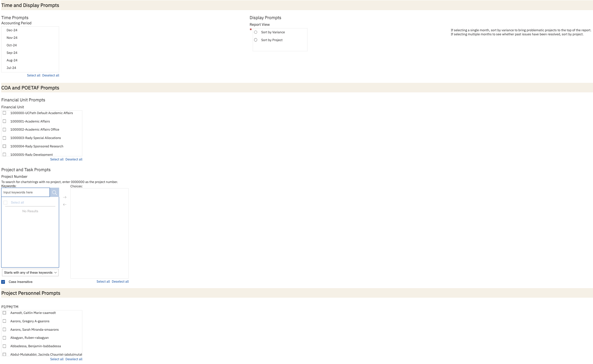This screenshot has width=593, height=364.
Task: Click Select all under Accounting Period
Action: click(x=34, y=75)
